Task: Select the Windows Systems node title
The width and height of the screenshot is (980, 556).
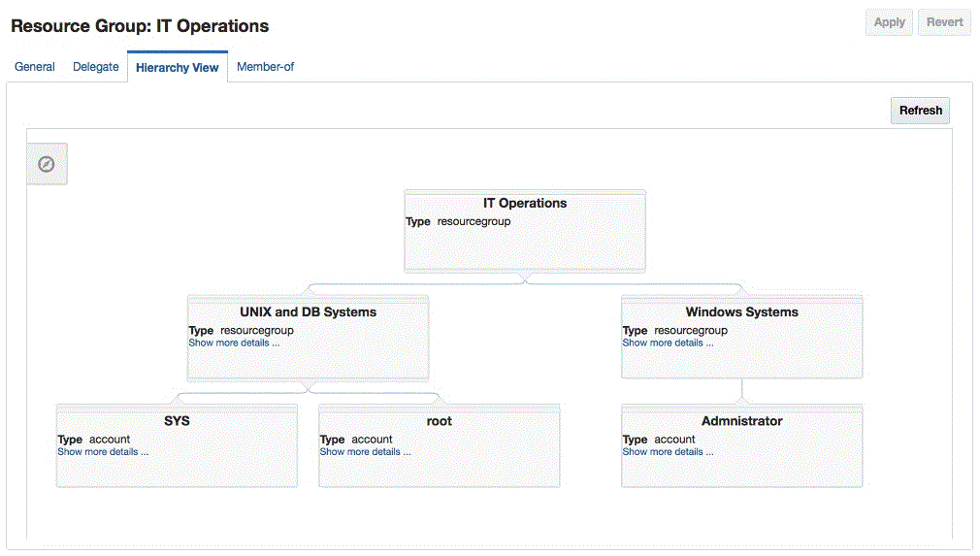Action: (x=742, y=311)
